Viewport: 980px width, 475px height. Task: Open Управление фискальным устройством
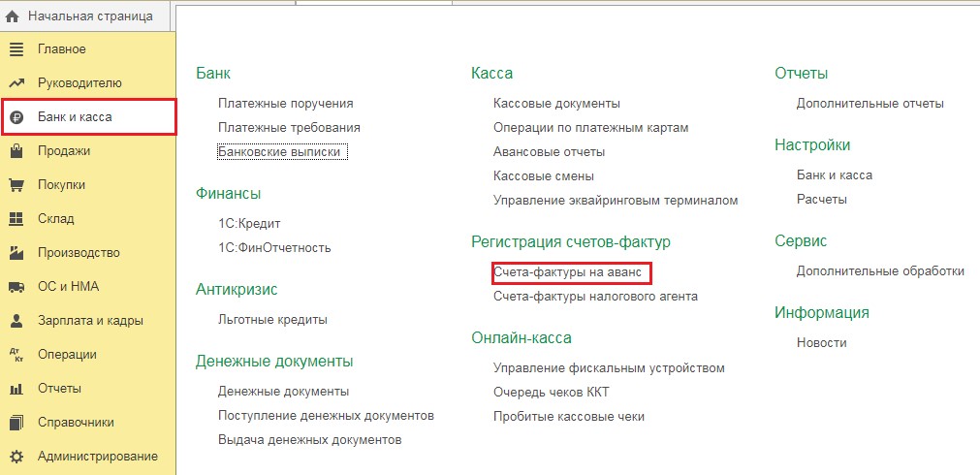pyautogui.click(x=609, y=368)
